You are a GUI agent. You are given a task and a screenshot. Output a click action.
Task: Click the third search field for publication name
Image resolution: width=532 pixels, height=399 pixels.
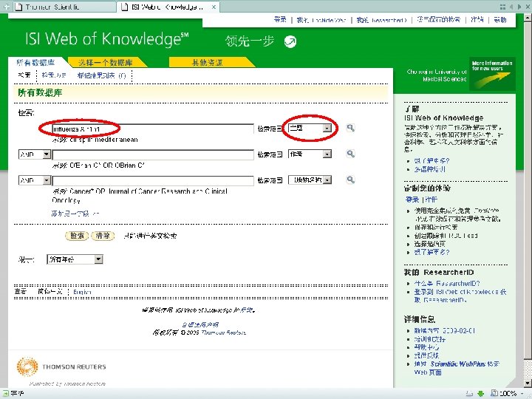click(x=153, y=180)
